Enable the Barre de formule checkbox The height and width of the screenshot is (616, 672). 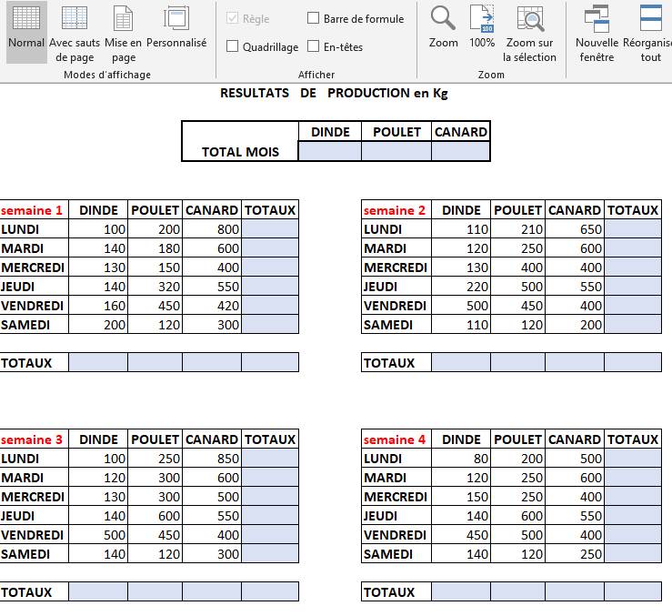314,18
